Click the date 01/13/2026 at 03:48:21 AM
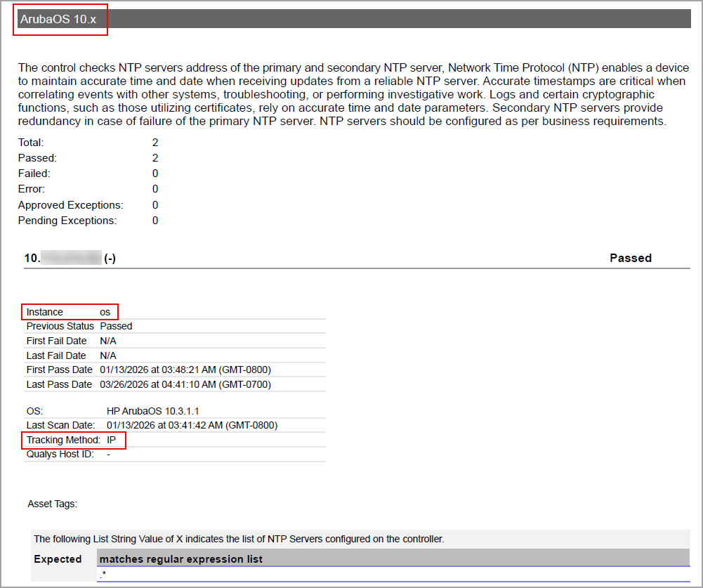This screenshot has width=703, height=588. click(x=185, y=370)
